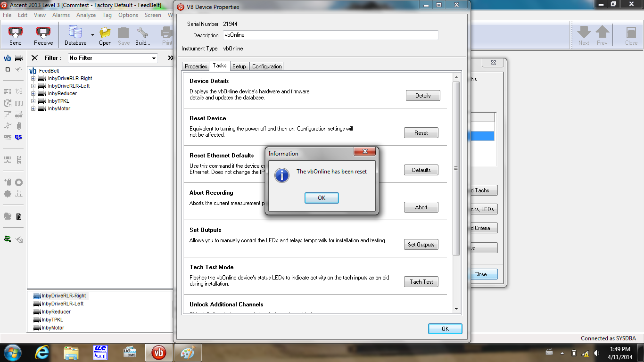Click the green network icon at sidebar bottom
This screenshot has width=644, height=362.
[x=8, y=239]
